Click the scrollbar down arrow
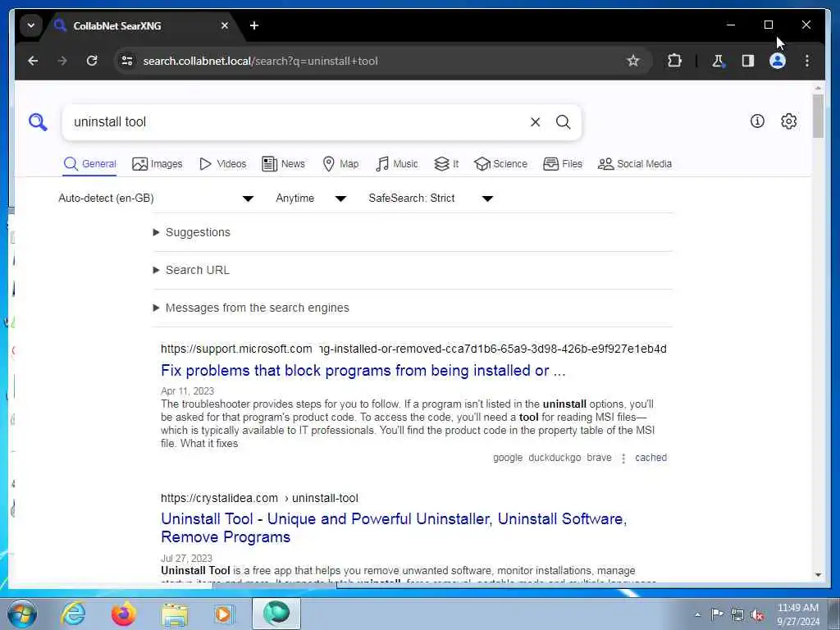840x630 pixels. click(x=818, y=574)
